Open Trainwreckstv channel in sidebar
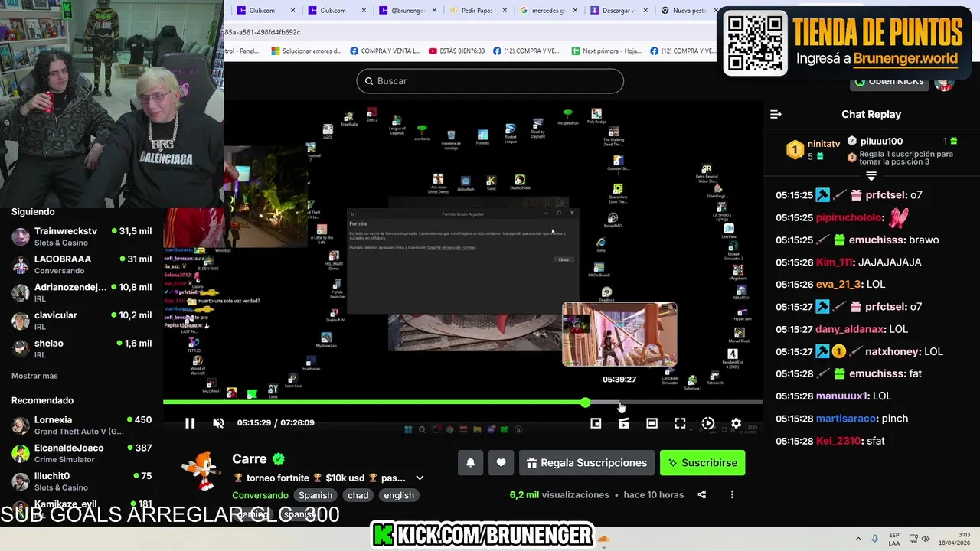 point(81,236)
